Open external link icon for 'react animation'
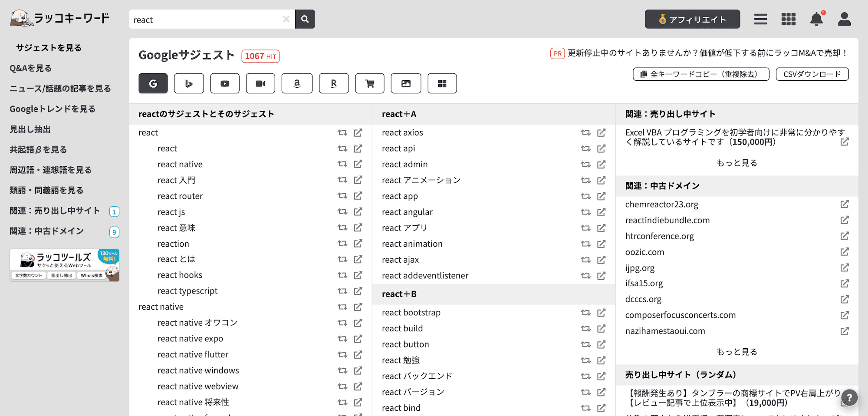 602,244
